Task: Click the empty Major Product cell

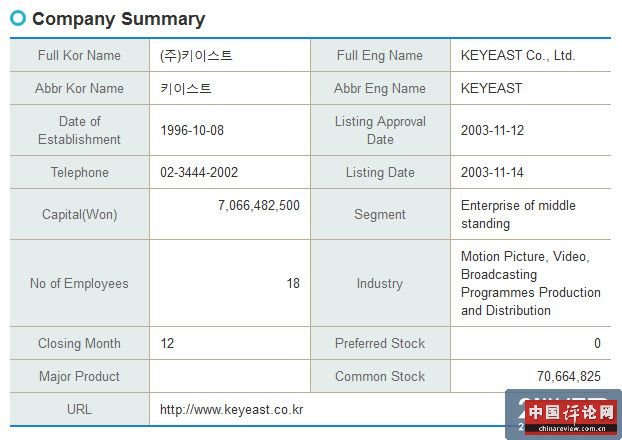Action: coord(230,376)
